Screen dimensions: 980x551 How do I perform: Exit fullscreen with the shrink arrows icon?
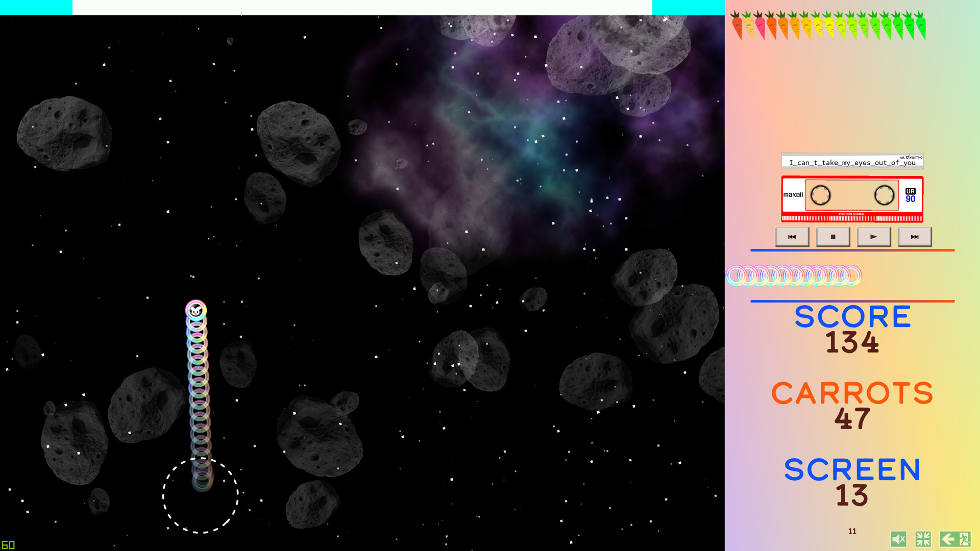(923, 539)
